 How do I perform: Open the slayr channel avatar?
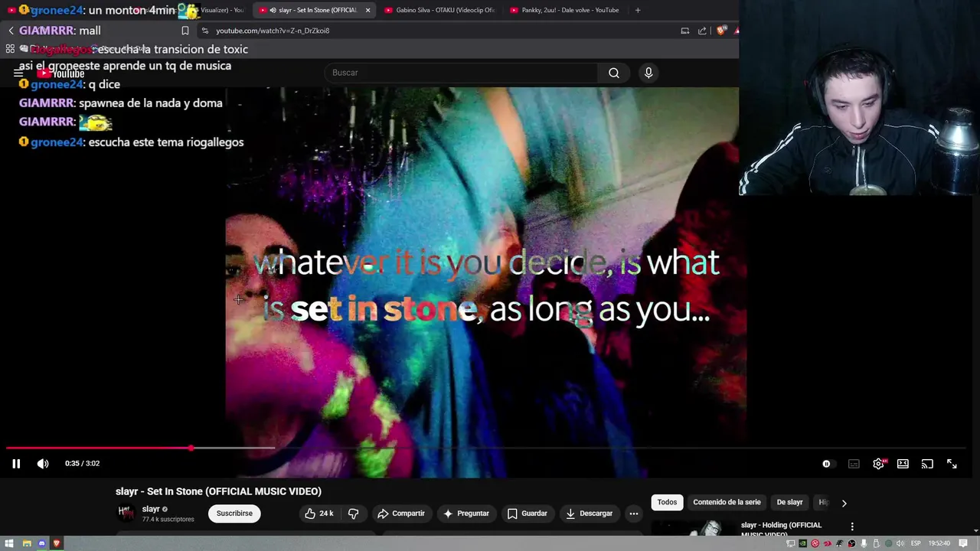pos(125,513)
